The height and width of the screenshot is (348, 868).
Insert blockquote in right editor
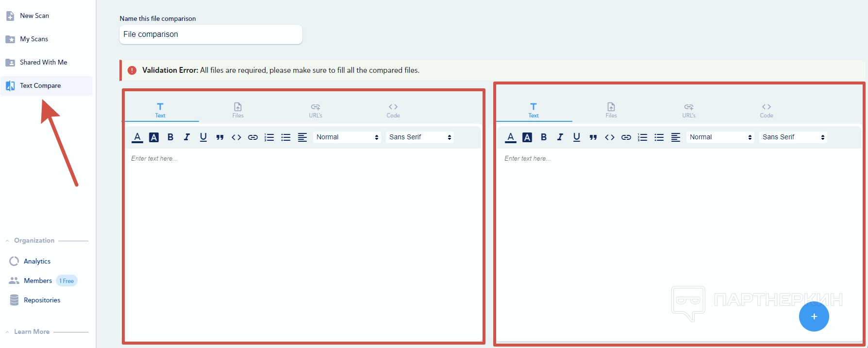point(593,137)
